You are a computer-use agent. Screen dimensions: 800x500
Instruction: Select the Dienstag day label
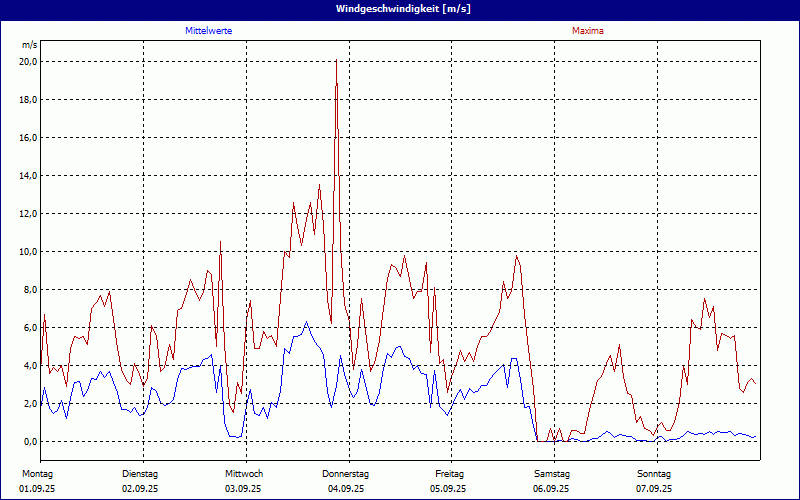click(140, 473)
